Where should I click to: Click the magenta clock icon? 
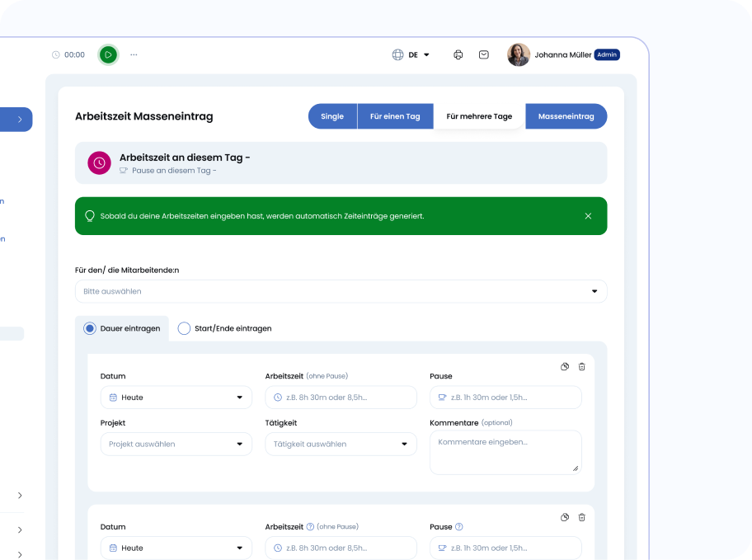(99, 162)
